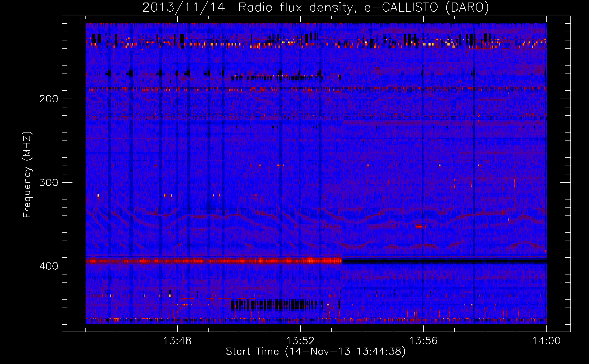Click the 14:00 time tick label

click(x=546, y=341)
